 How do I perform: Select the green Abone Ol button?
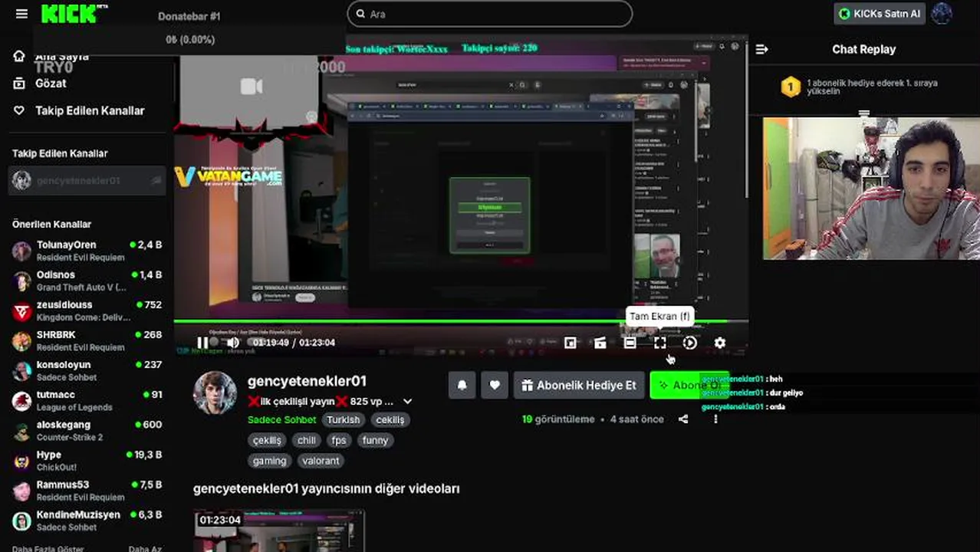[x=689, y=386]
